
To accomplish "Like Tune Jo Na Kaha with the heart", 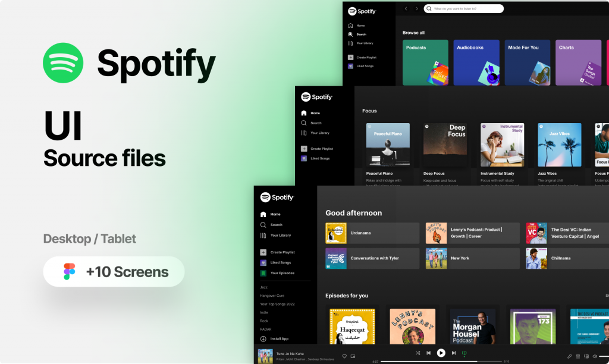I will [344, 356].
